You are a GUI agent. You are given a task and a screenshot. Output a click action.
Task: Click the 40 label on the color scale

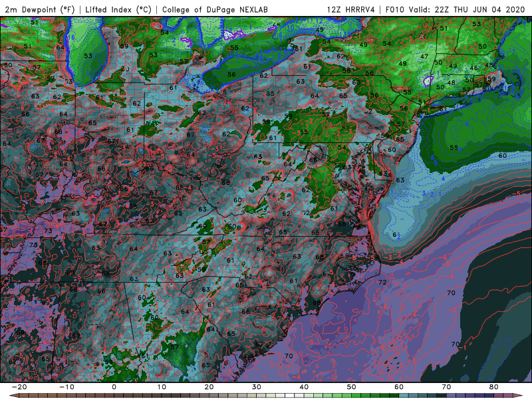(x=304, y=387)
